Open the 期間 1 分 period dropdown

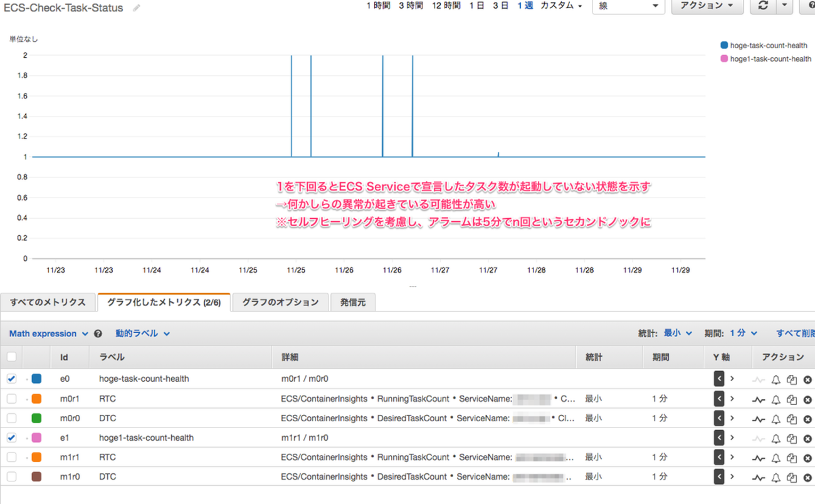click(744, 333)
